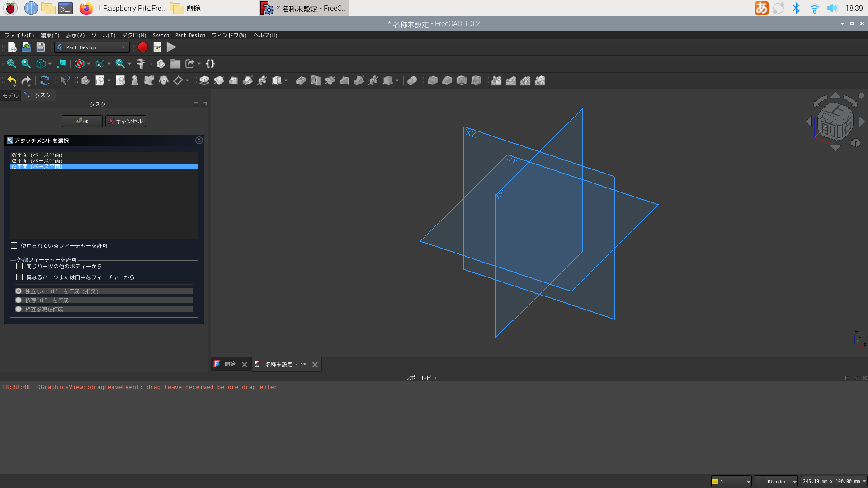Click the What's This help cursor icon
This screenshot has height=488, width=868.
65,80
